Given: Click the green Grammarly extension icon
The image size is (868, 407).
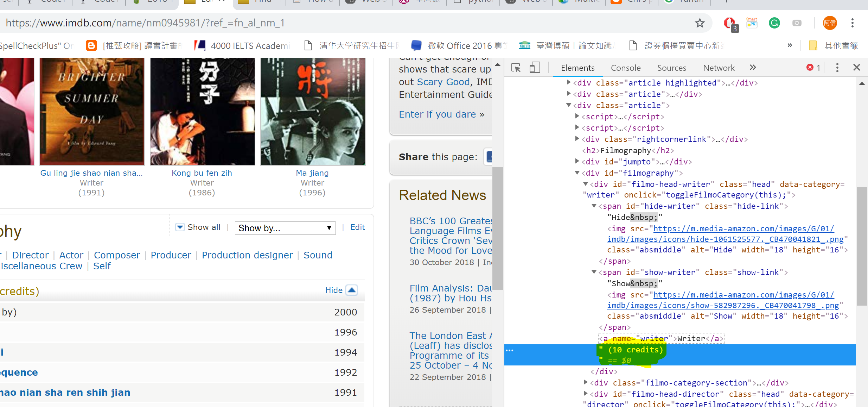Looking at the screenshot, I should 774,23.
